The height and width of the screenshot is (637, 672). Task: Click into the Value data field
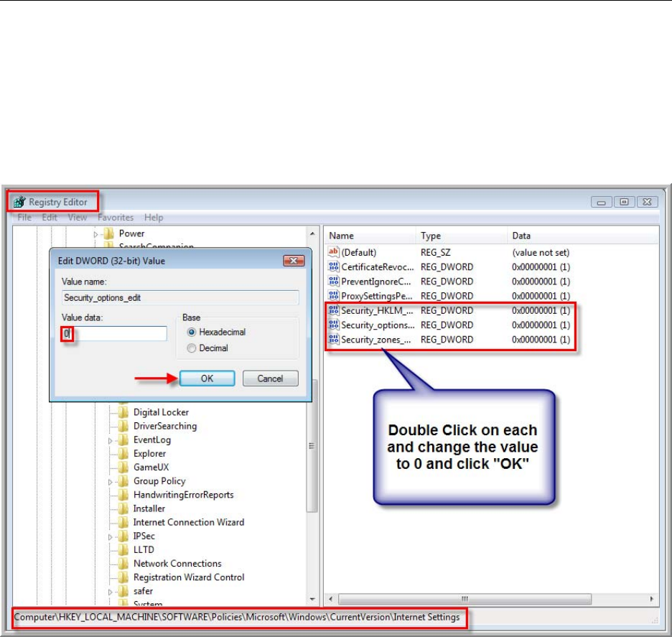[x=114, y=333]
